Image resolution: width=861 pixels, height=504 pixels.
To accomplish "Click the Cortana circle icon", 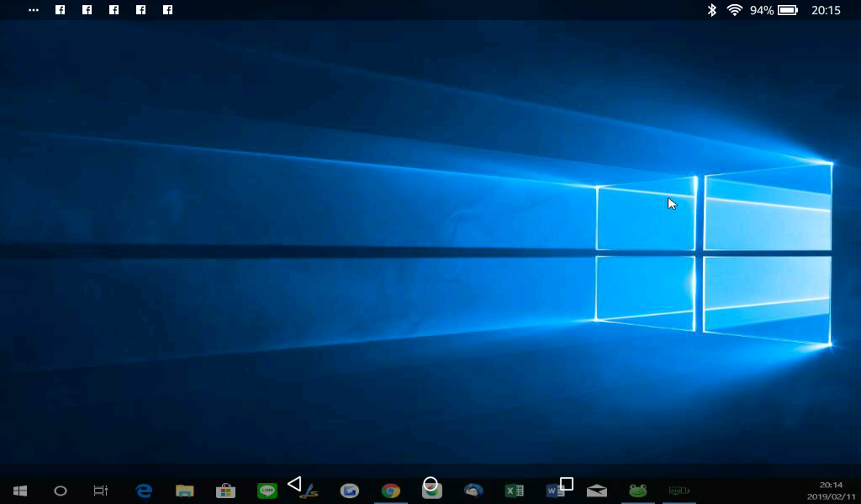I will coord(61,491).
